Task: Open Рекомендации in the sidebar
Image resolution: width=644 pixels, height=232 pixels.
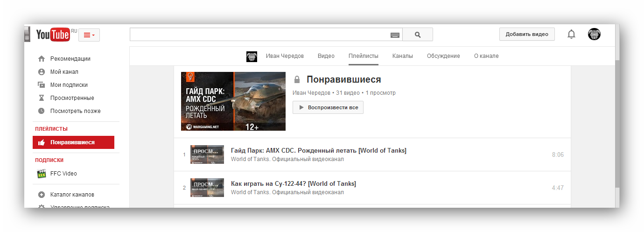Action: (x=70, y=59)
